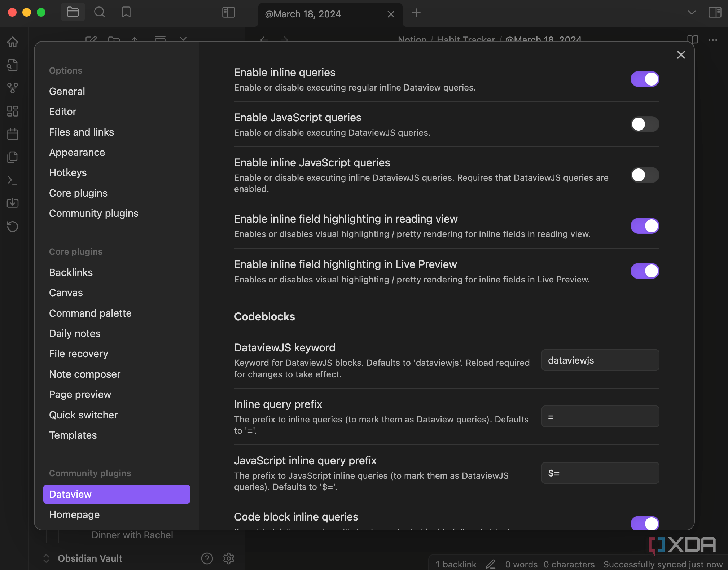Open File recovery plugin settings
The width and height of the screenshot is (728, 570).
pos(117,354)
